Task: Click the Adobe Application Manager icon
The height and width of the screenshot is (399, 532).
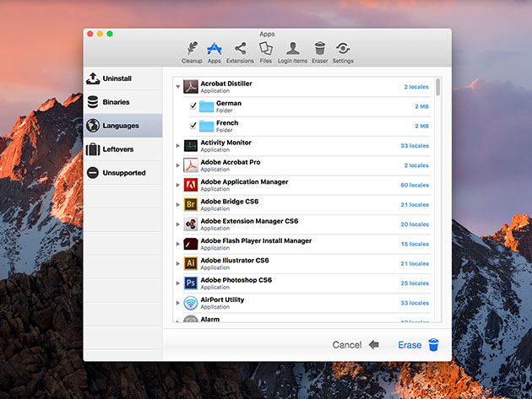Action: [x=191, y=185]
